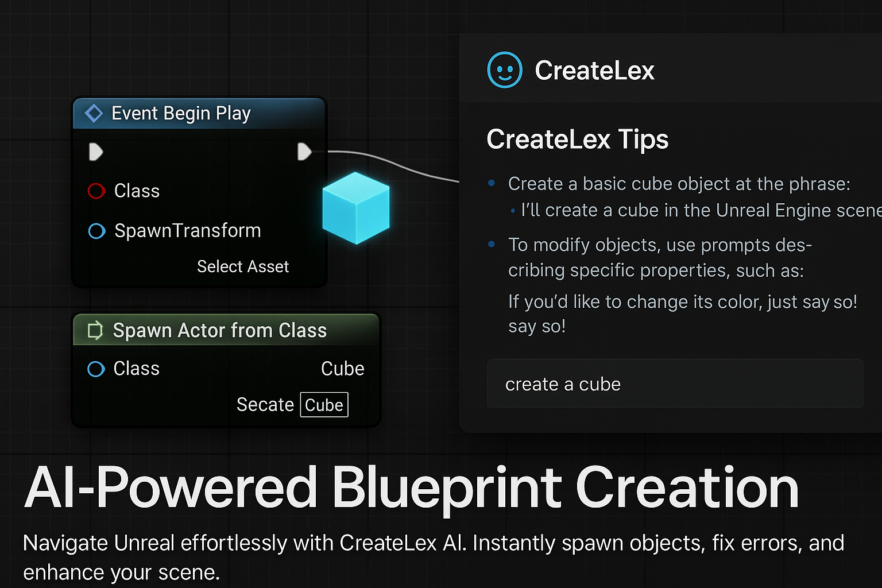Open the Select Asset dropdown

[x=243, y=266]
